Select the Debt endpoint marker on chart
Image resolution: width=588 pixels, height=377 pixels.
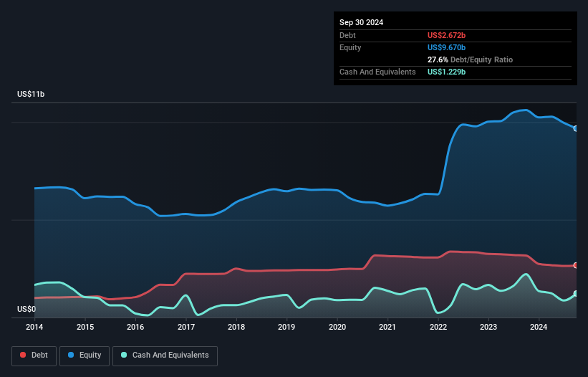click(576, 265)
